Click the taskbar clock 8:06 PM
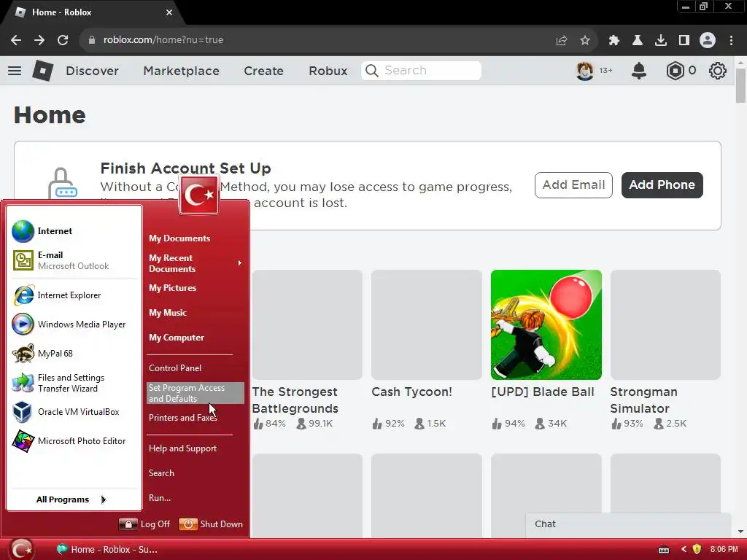 tap(724, 550)
